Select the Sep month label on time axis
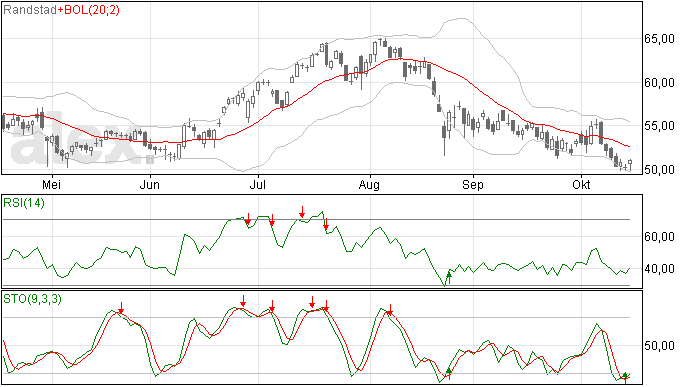Screen dimensions: 690x387 coord(473,185)
